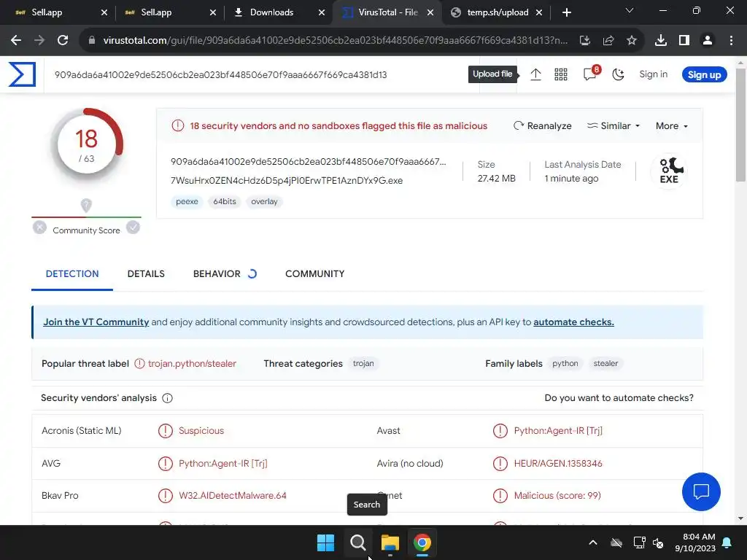Image resolution: width=747 pixels, height=560 pixels.
Task: Click the Avast detection warning icon
Action: tap(500, 430)
